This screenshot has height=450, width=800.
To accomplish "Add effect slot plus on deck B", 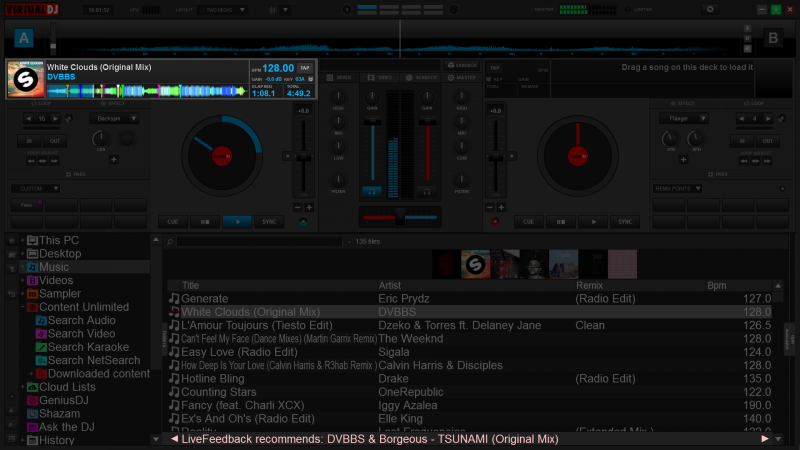I will [683, 160].
